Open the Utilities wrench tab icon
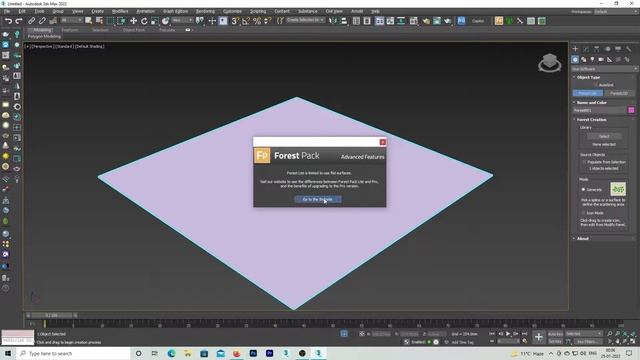 [629, 49]
